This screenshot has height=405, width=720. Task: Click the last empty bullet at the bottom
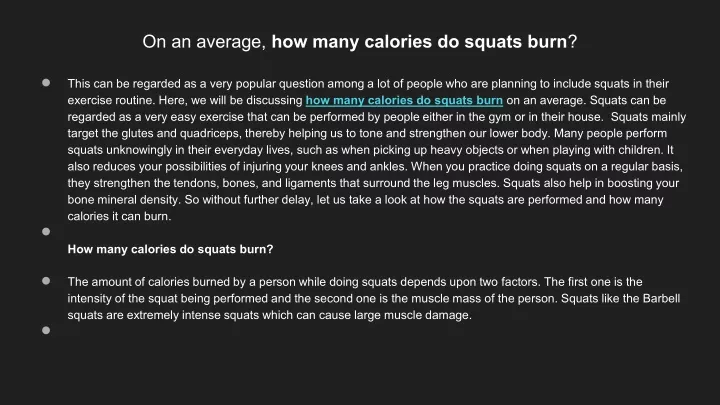[x=46, y=330]
